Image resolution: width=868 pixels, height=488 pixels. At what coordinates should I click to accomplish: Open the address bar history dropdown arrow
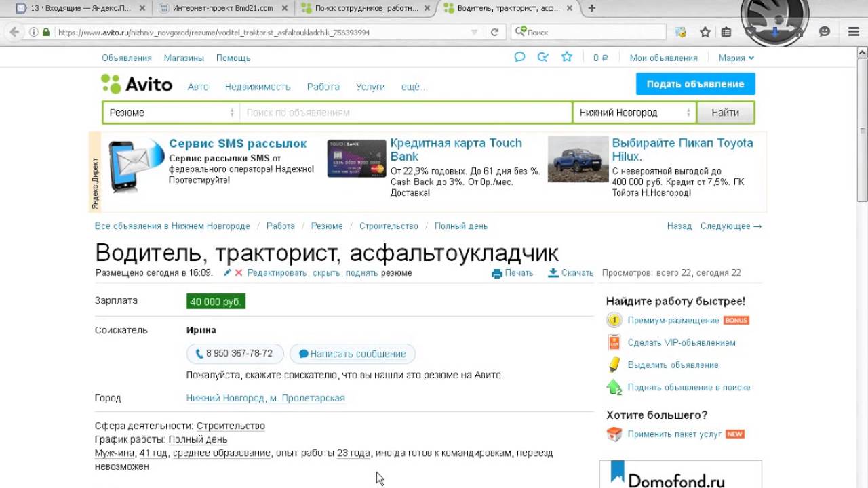(474, 32)
